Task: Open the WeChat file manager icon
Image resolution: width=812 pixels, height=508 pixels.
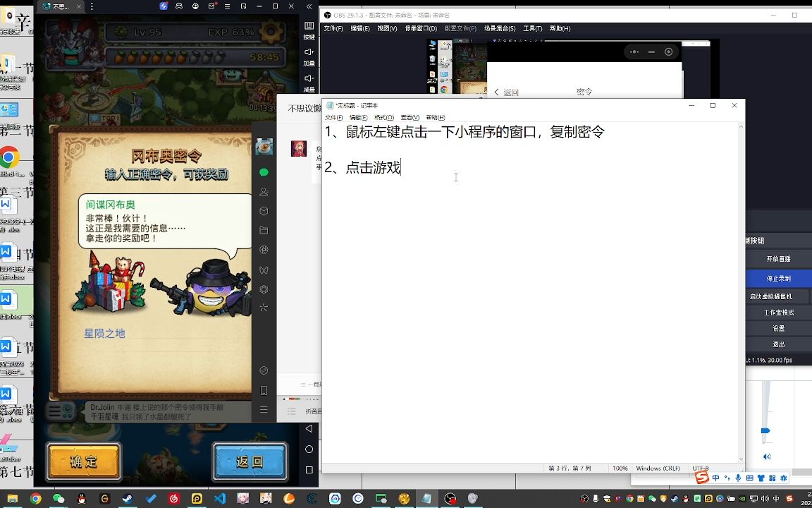Action: (x=264, y=230)
